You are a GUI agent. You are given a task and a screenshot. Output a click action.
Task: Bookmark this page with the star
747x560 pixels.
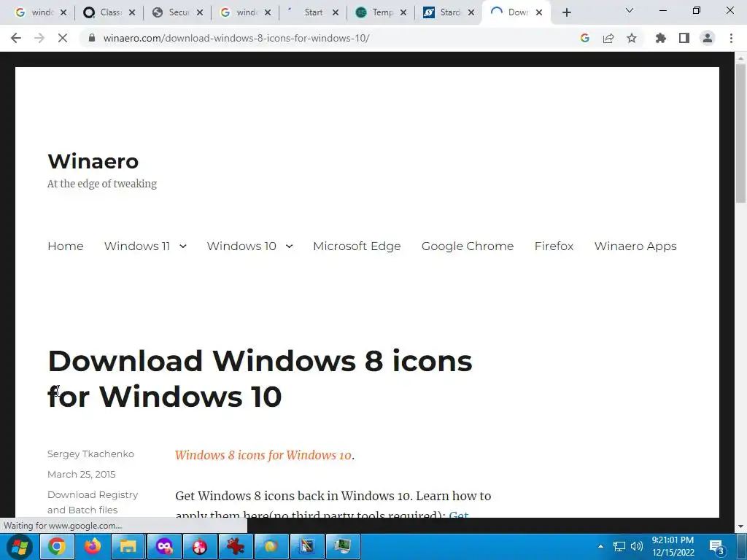632,38
